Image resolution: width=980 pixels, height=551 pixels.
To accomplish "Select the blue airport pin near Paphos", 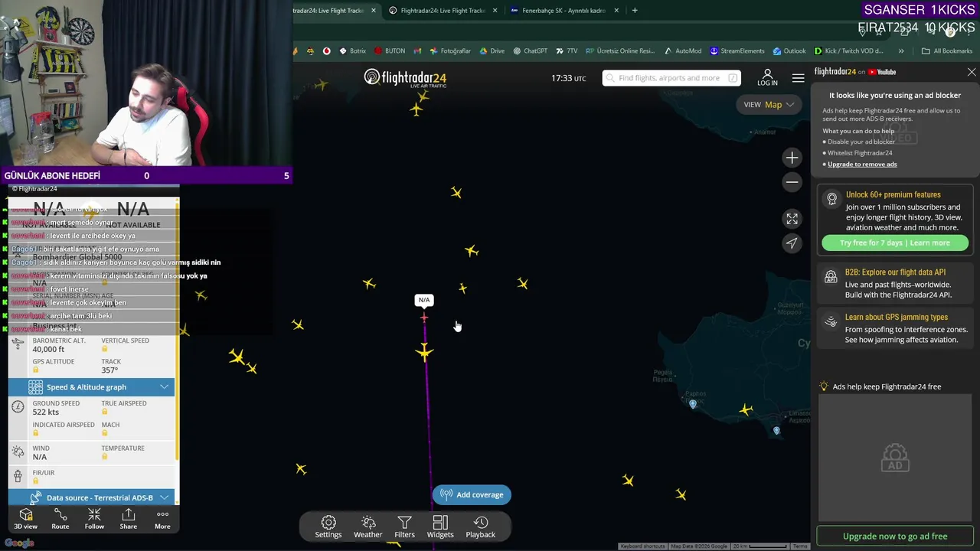I will pyautogui.click(x=693, y=404).
